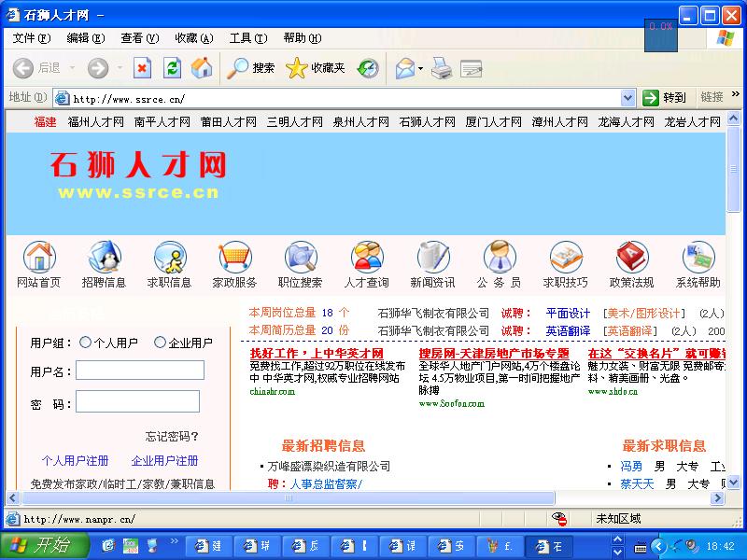Viewport: 747px width, 560px height.
Task: Open 找好工作，上中华英才网 ad link
Action: click(x=317, y=354)
